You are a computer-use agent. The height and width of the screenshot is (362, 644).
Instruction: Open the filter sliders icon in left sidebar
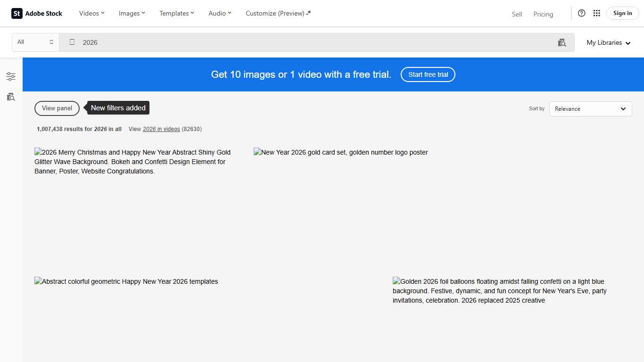click(11, 76)
